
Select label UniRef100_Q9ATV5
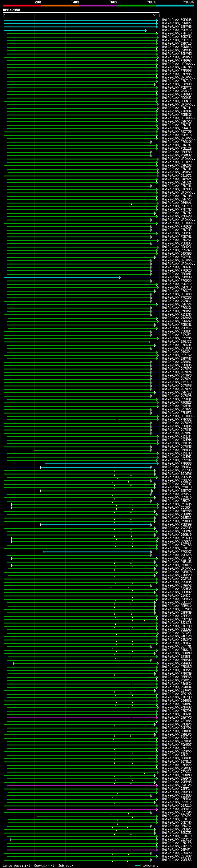[x=177, y=718]
